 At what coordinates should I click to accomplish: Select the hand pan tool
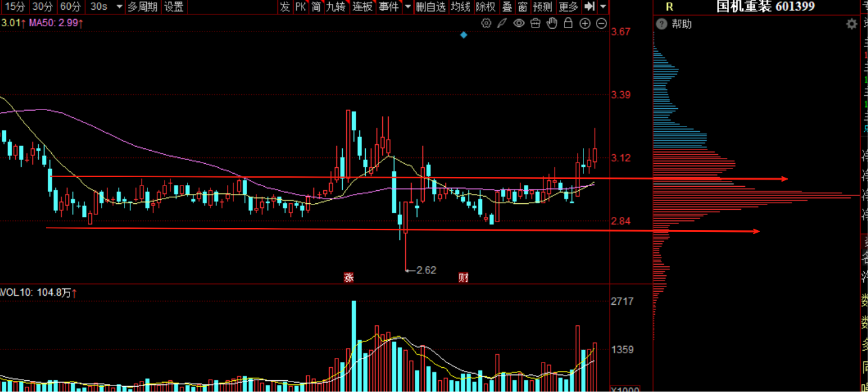[x=551, y=23]
